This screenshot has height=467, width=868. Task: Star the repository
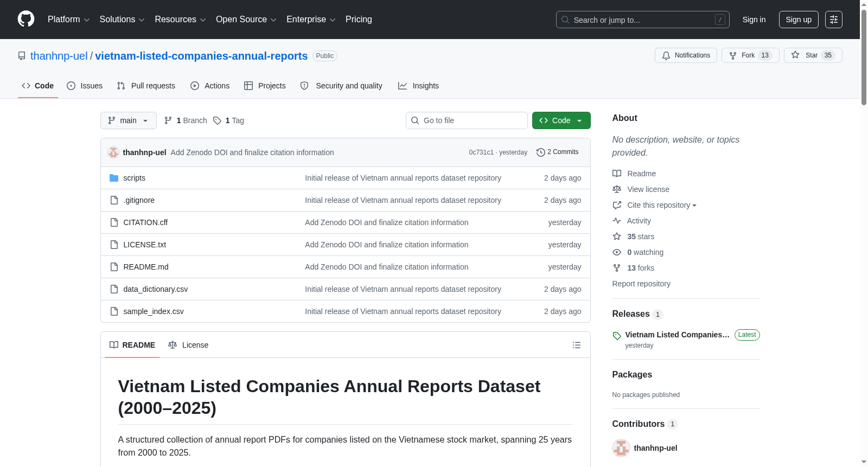point(813,55)
